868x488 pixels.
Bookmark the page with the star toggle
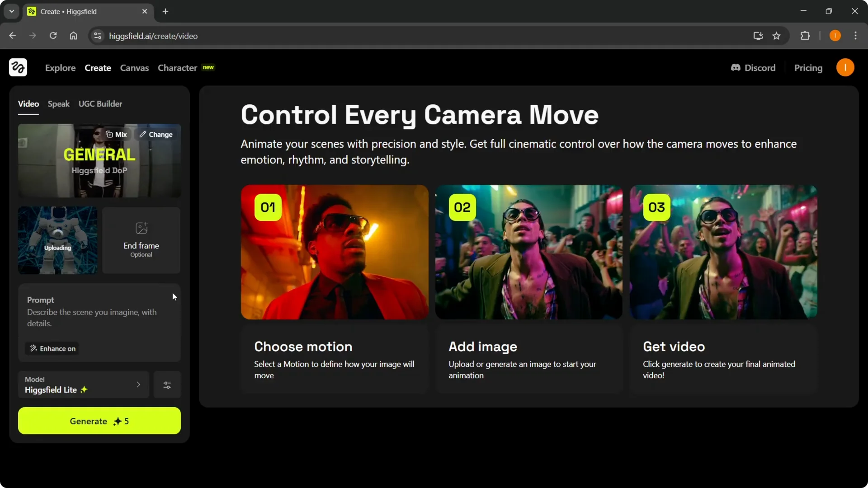coord(777,36)
